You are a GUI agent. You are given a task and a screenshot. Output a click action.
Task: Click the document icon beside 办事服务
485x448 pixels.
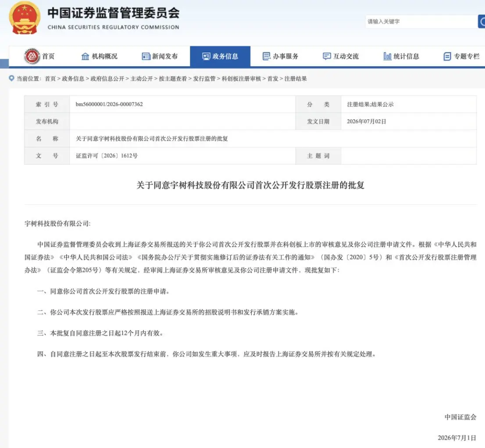266,56
